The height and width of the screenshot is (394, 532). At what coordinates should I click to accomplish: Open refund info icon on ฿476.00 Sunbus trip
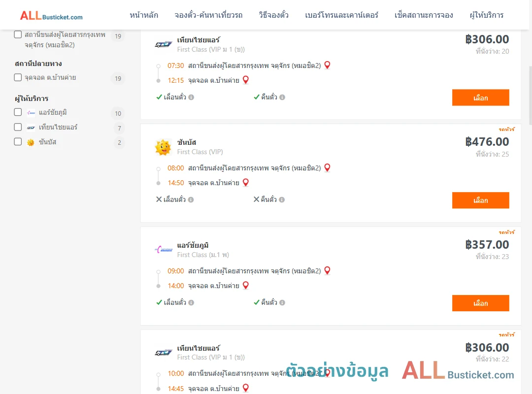tap(282, 200)
